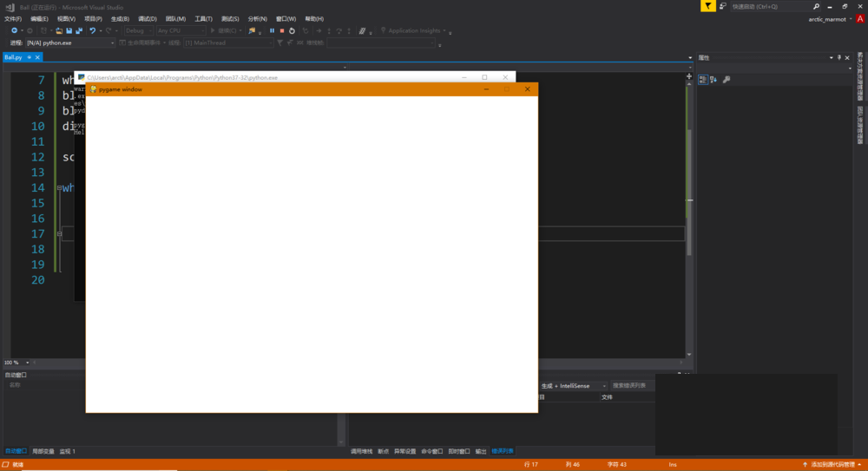Click the Application Insights lightbulb icon
Viewport: 868px width, 471px height.
click(x=383, y=31)
